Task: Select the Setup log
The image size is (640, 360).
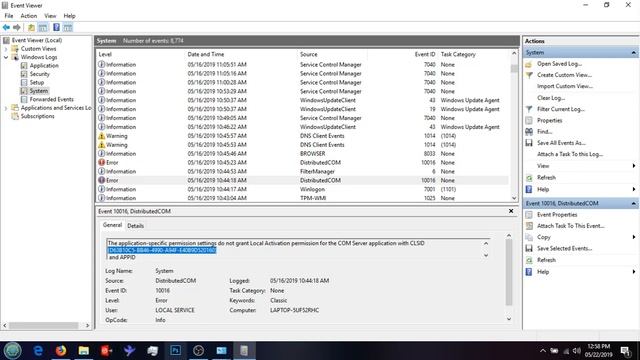Action: (37, 82)
